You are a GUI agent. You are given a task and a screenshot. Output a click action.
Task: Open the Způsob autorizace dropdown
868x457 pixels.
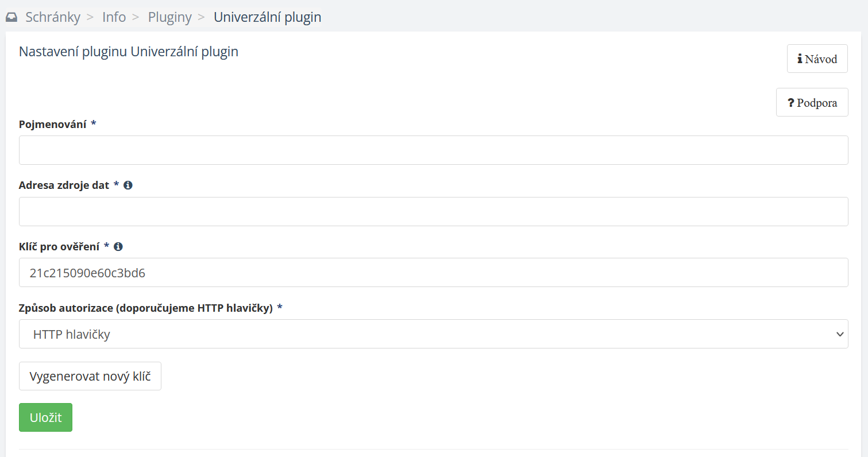pyautogui.click(x=433, y=334)
